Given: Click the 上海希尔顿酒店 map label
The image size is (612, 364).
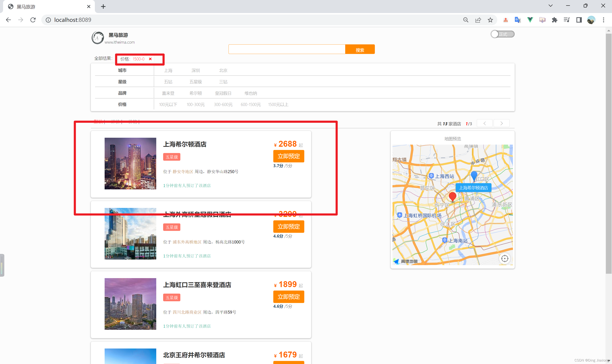Looking at the screenshot, I should (474, 188).
